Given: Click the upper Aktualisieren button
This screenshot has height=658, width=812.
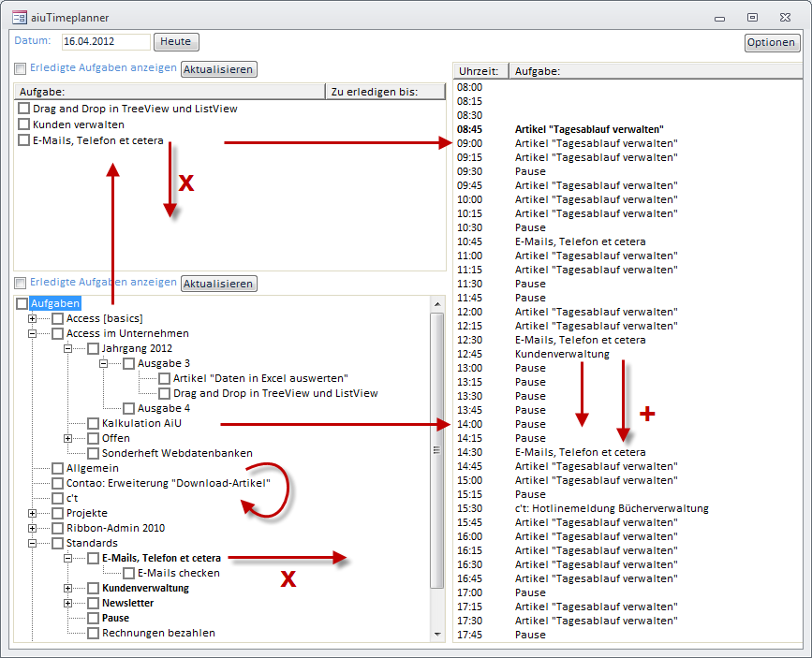Looking at the screenshot, I should coord(218,69).
